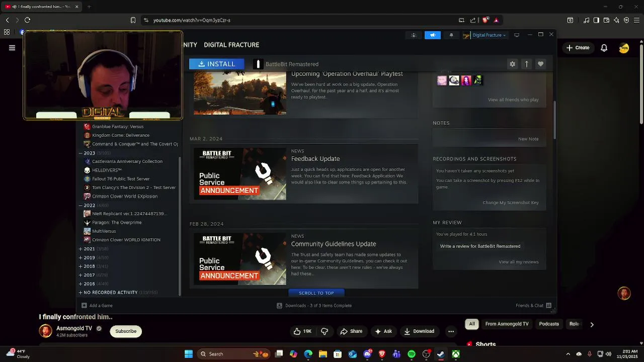Image resolution: width=644 pixels, height=362 pixels.
Task: Open browser apps grid icon
Action: tap(7, 32)
